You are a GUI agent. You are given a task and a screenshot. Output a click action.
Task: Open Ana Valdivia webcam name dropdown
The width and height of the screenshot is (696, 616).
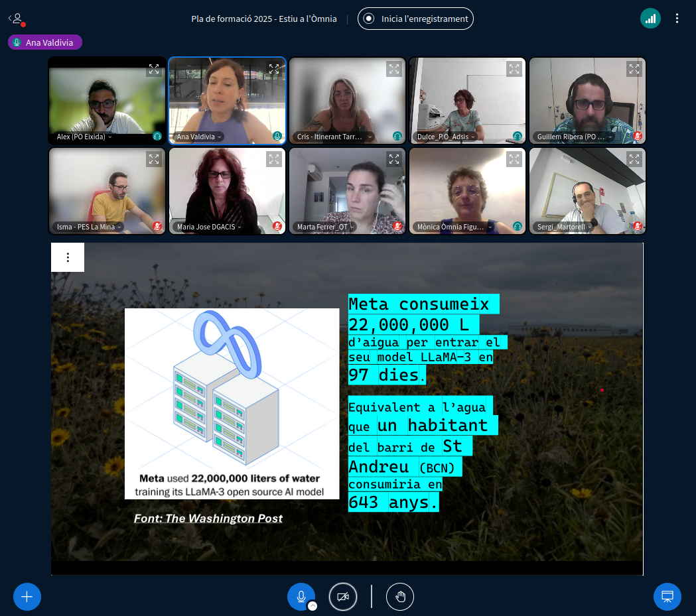pos(199,137)
